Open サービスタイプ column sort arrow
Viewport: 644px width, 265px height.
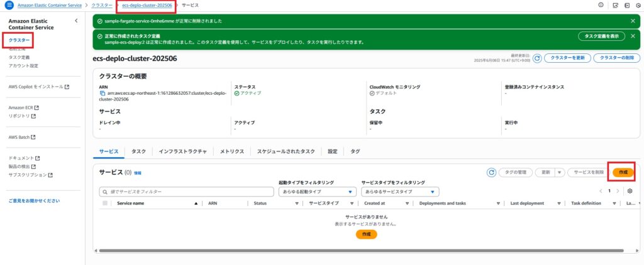click(352, 203)
